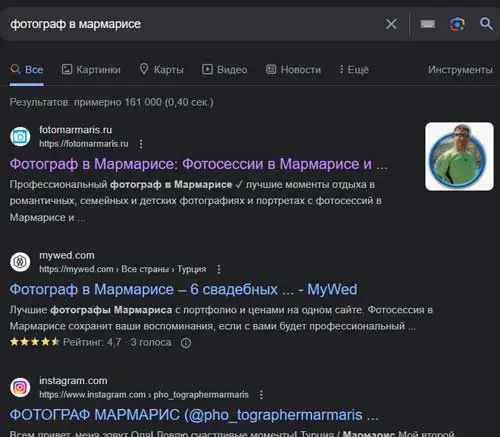This screenshot has width=500, height=437.
Task: Click the fotomarmaris.ru site favicon
Action: (20, 136)
